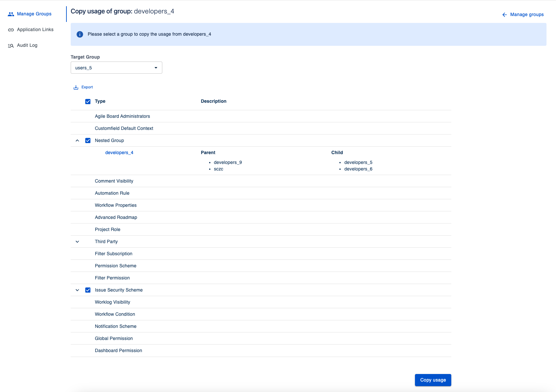Toggle the select-all checkbox next to Type
Screen dimensions: 556x392
[x=88, y=101]
